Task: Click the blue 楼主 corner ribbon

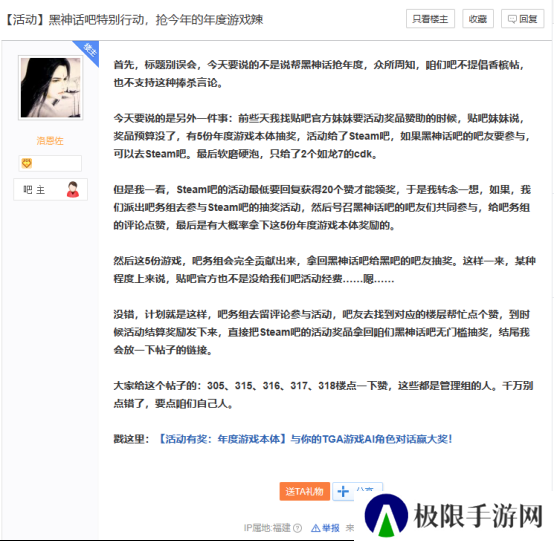Action: click(88, 52)
